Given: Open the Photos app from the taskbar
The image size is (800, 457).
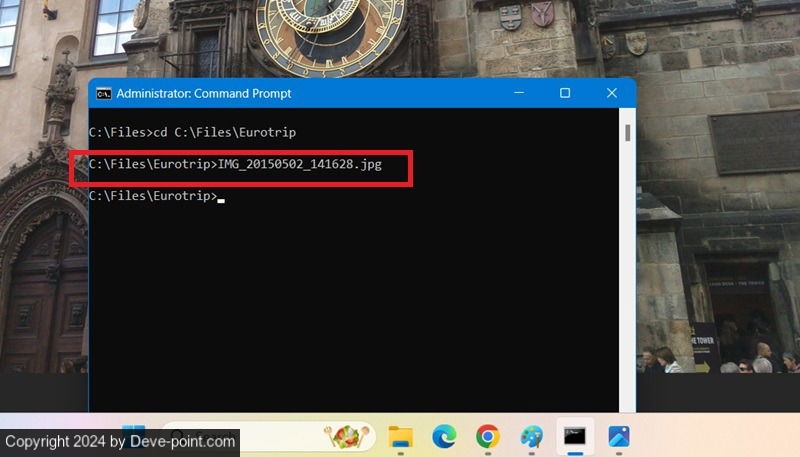Looking at the screenshot, I should click(x=618, y=436).
